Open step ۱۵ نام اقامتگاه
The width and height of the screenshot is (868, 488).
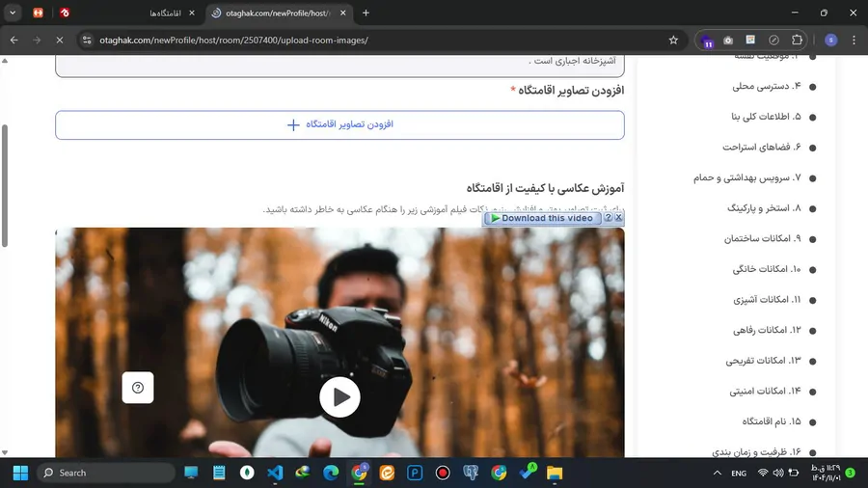click(772, 421)
